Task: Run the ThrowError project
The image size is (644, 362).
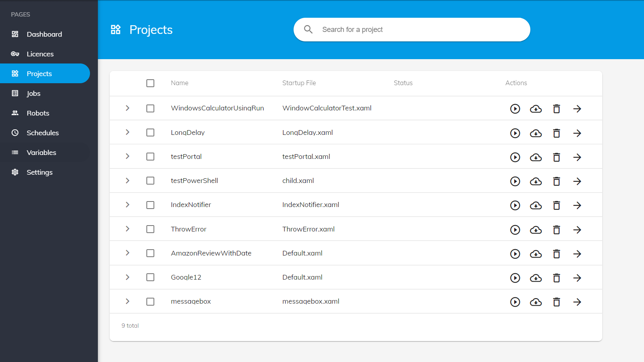Action: point(515,230)
